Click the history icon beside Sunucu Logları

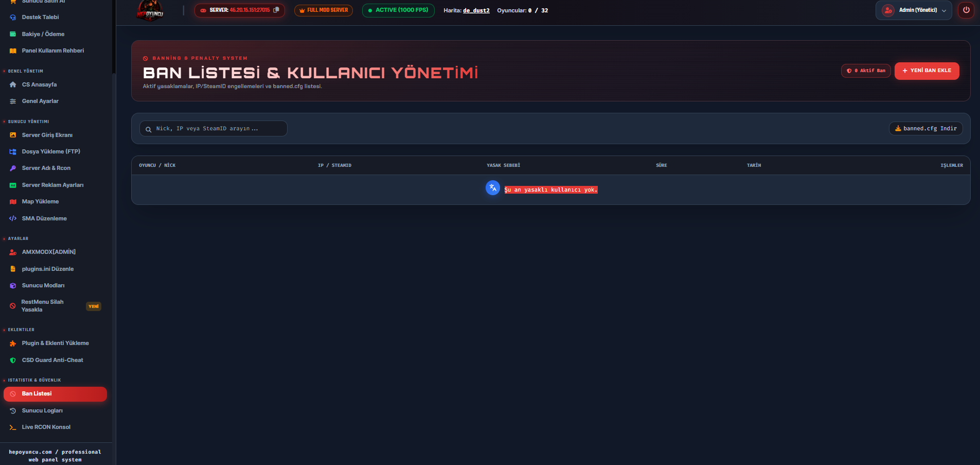(13, 411)
